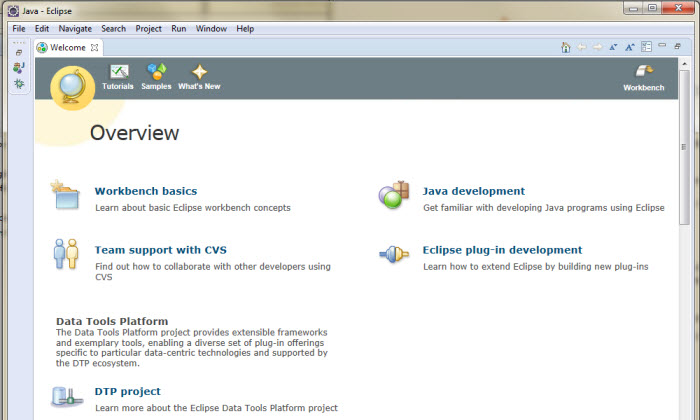The height and width of the screenshot is (420, 700).
Task: Close the Welcome tab
Action: pos(94,47)
